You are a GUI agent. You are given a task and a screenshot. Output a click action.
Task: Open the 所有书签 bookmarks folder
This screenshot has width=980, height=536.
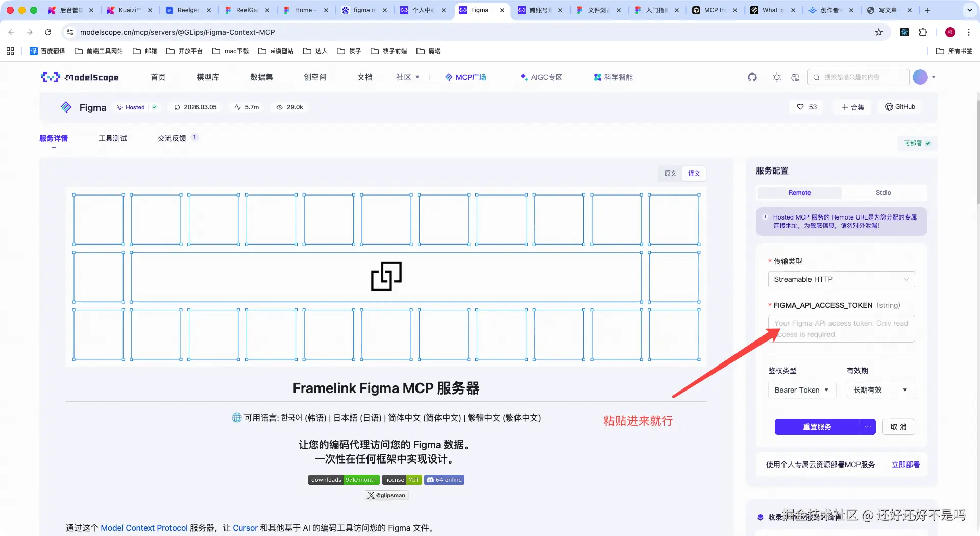[954, 51]
